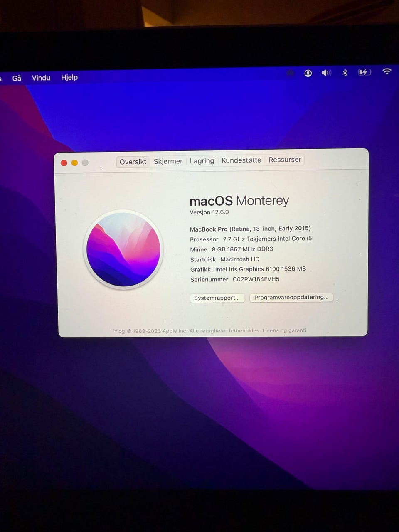Open the garanti link
Viewport: 399px width, 532px height.
(297, 330)
